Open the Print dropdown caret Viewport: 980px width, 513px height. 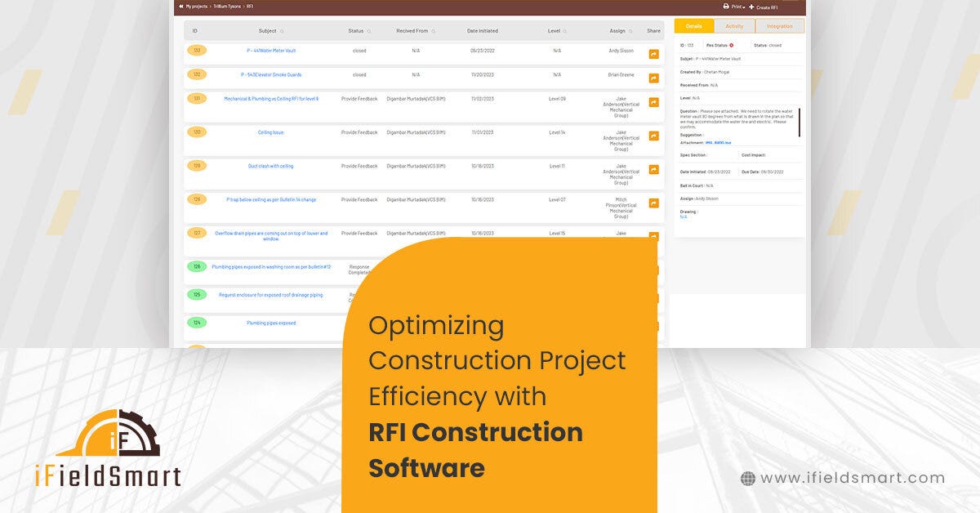(743, 7)
